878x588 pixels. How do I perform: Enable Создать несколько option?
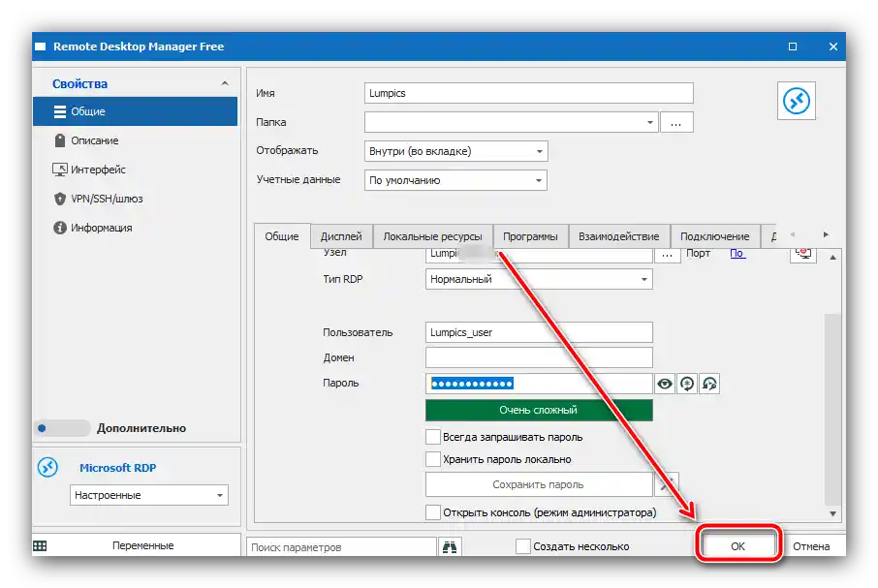click(520, 545)
